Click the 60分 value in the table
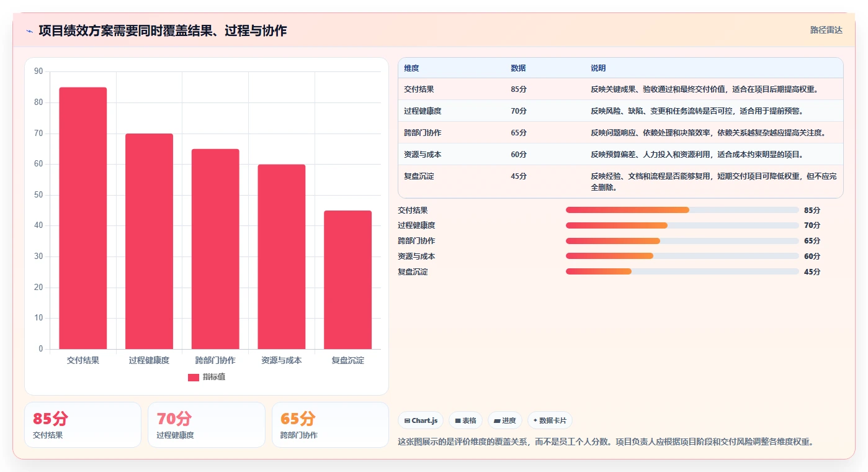868x472 pixels. (x=519, y=155)
